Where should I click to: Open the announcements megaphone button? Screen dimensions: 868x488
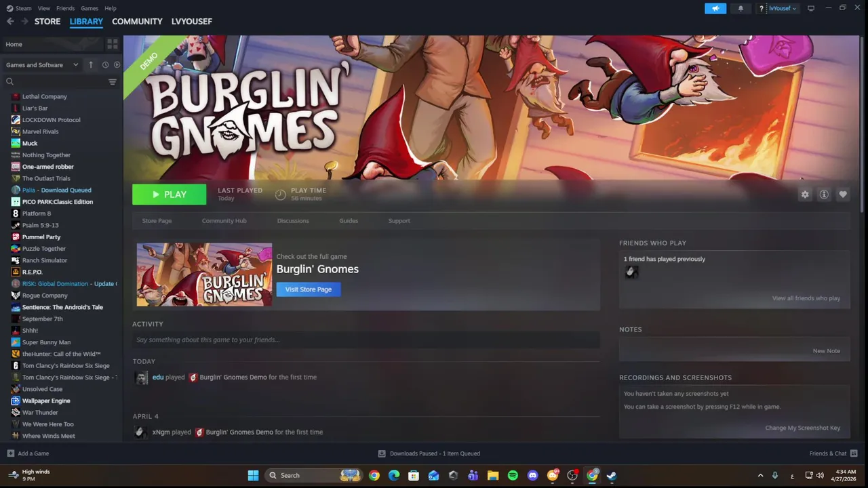click(x=715, y=8)
